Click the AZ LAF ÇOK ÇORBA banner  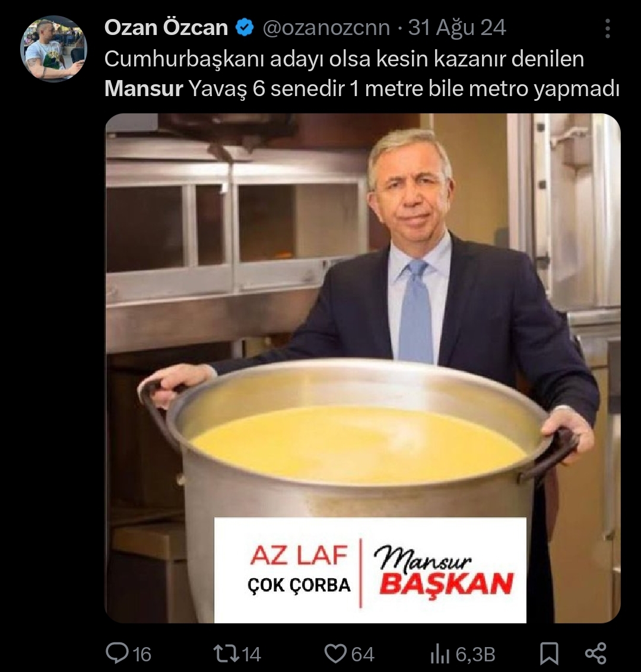click(x=370, y=570)
